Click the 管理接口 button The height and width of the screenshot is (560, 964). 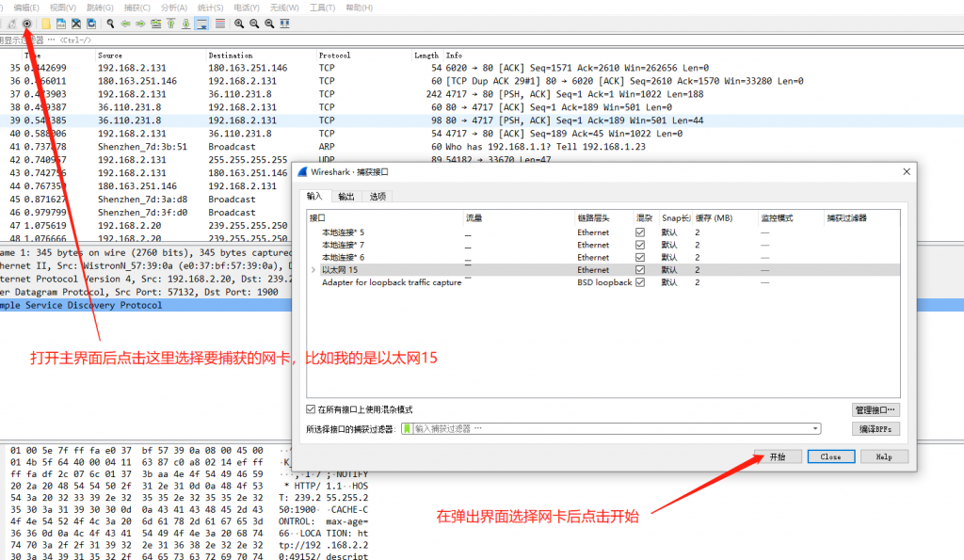point(876,410)
